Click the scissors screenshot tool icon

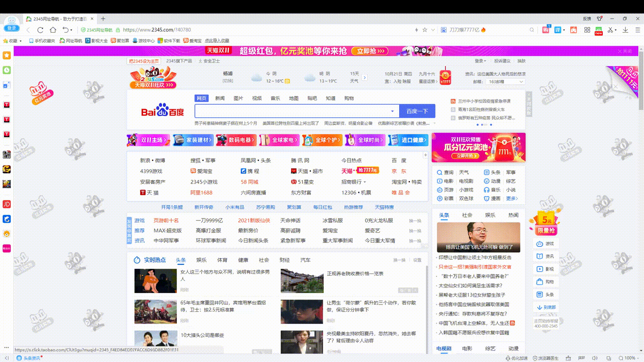tap(610, 30)
